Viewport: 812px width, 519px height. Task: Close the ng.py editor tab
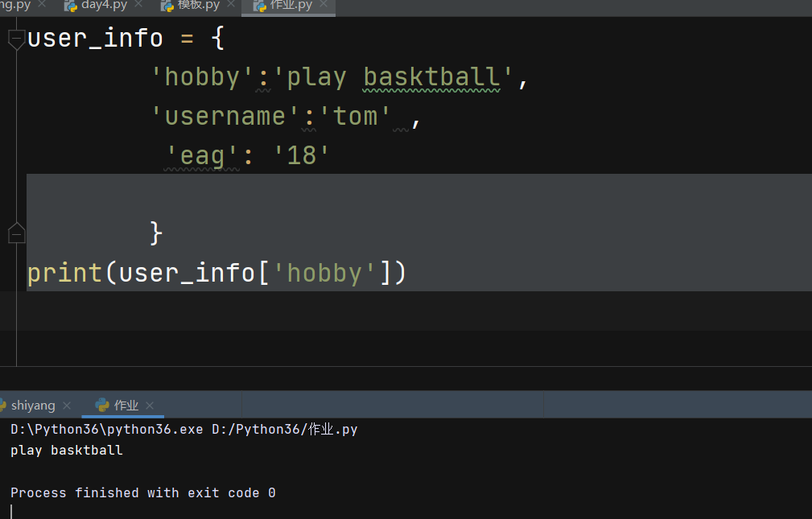pos(43,5)
